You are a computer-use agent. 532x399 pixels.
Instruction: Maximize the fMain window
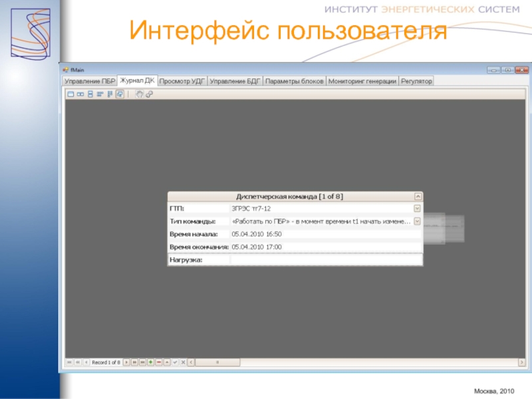507,70
